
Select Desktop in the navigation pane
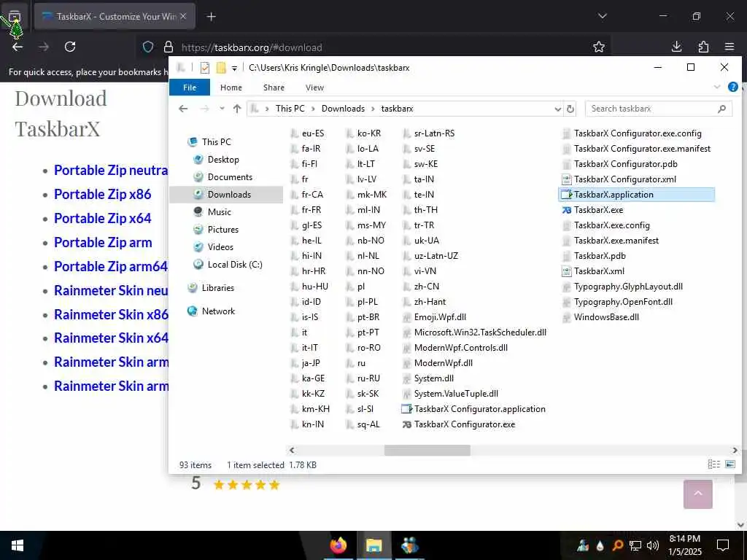coord(223,160)
